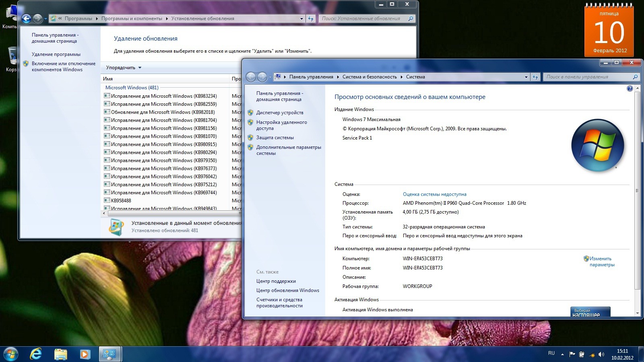
Task: Click shield icon beside 'Настройка удаленного доступа'
Action: pos(250,122)
